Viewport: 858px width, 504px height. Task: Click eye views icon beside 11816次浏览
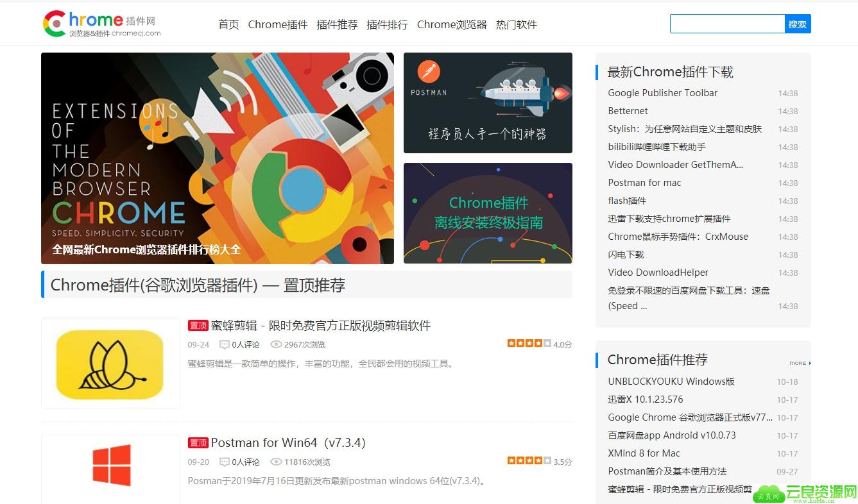click(276, 462)
